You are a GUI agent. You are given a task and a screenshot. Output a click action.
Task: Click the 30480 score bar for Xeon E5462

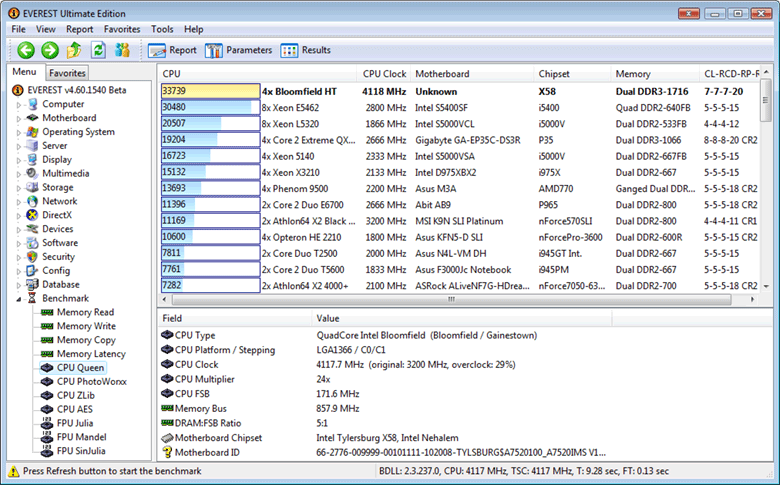(210, 107)
